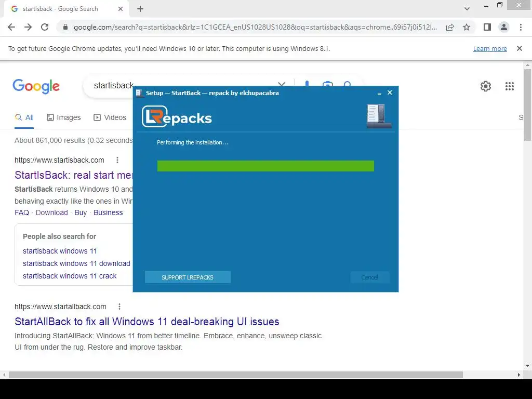
Task: Click in the startisback search field
Action: pyautogui.click(x=114, y=86)
